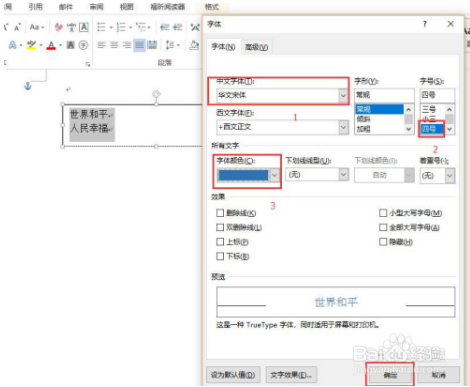Click the character border icon
Viewport: 470px width, 387px height.
coord(84,27)
